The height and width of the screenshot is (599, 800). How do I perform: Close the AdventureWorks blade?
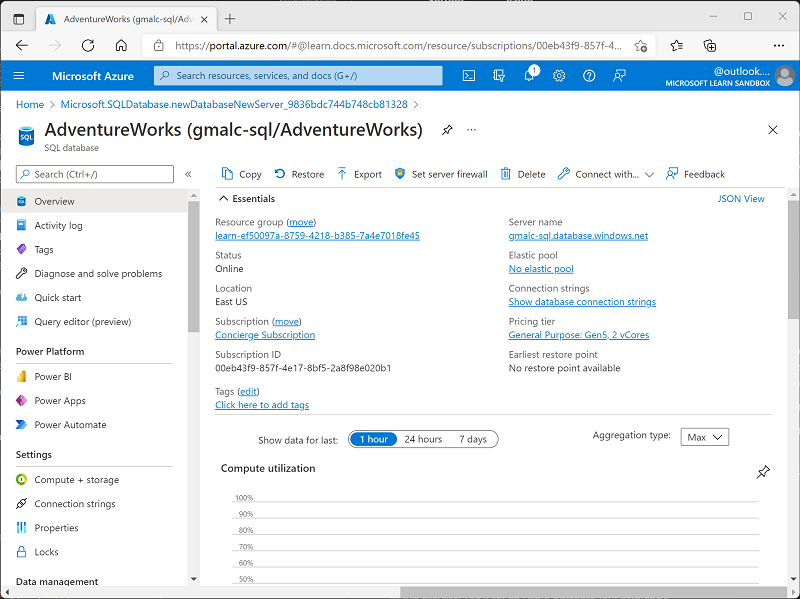point(772,130)
